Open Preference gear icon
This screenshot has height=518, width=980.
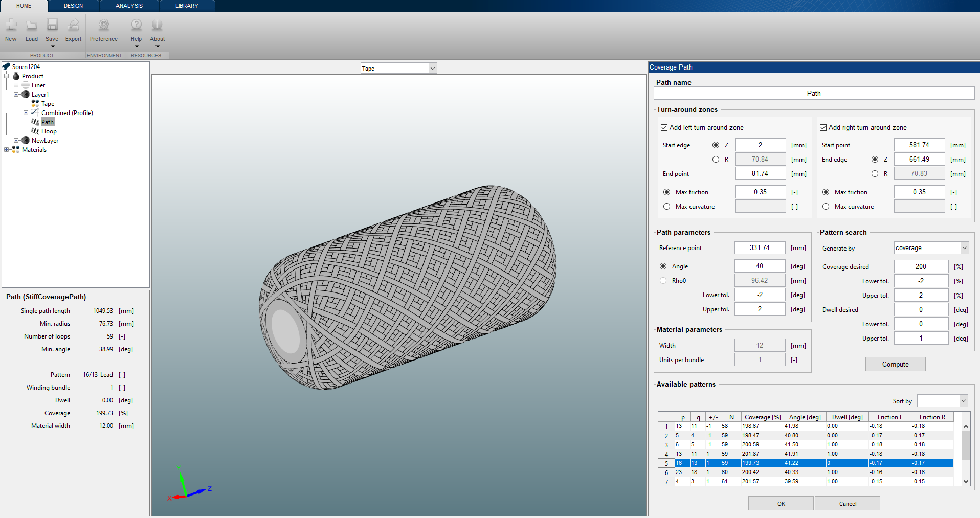(104, 25)
